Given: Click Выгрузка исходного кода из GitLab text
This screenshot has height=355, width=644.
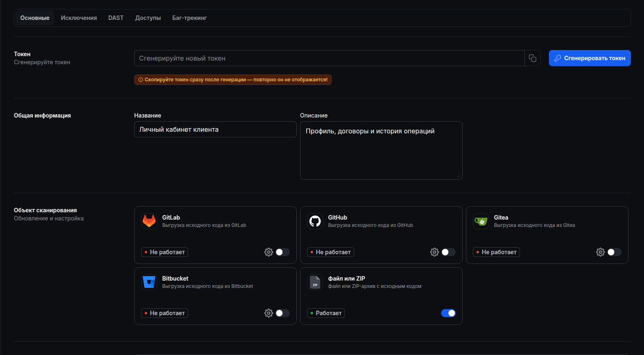Looking at the screenshot, I should pyautogui.click(x=204, y=225).
